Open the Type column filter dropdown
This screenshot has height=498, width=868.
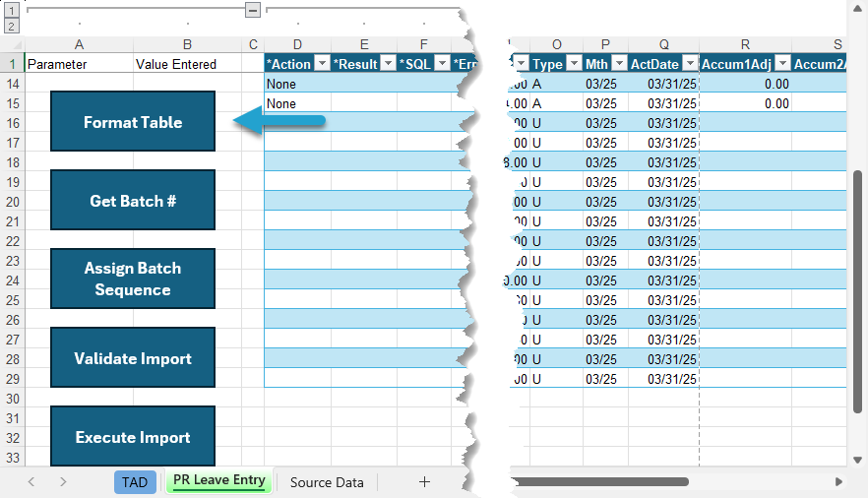[575, 63]
